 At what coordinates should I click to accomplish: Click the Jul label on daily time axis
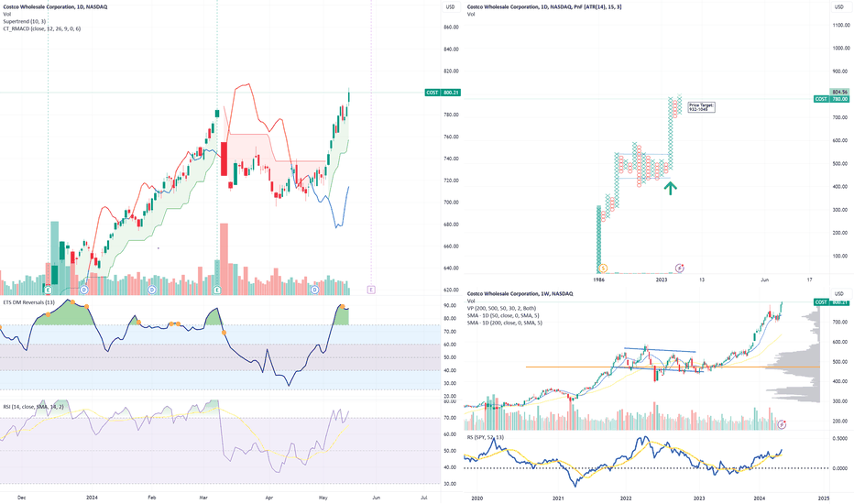(424, 498)
